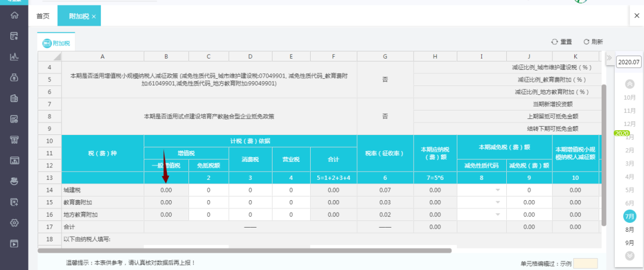Image resolution: width=644 pixels, height=270 pixels.
Task: Click the money bag icon in sidebar
Action: click(x=14, y=78)
